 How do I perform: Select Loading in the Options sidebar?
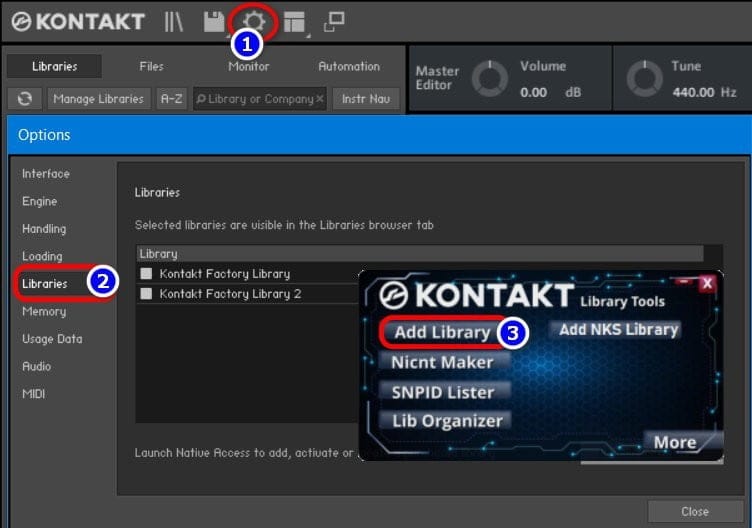[42, 256]
